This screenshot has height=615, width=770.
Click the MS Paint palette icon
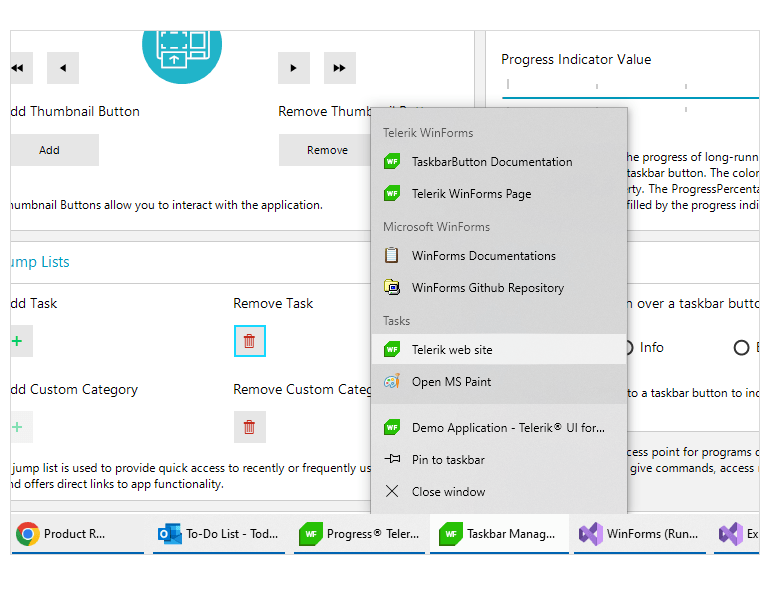click(x=392, y=381)
